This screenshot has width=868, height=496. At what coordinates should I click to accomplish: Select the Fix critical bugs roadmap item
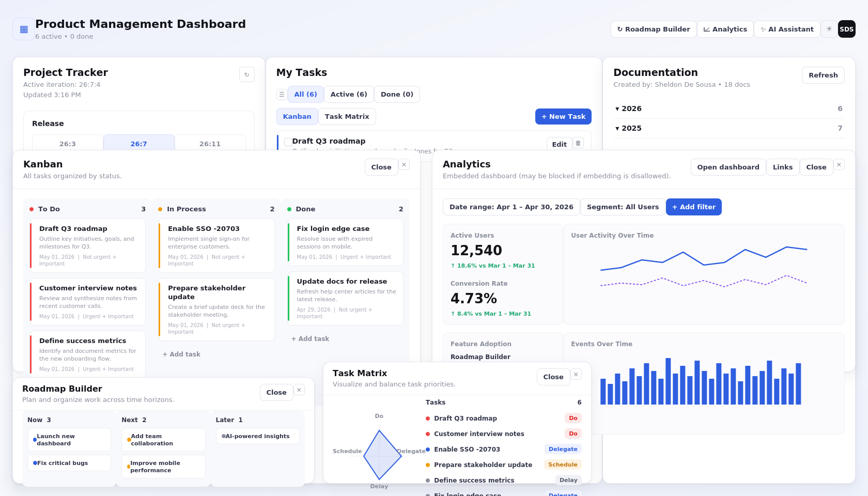click(x=69, y=463)
